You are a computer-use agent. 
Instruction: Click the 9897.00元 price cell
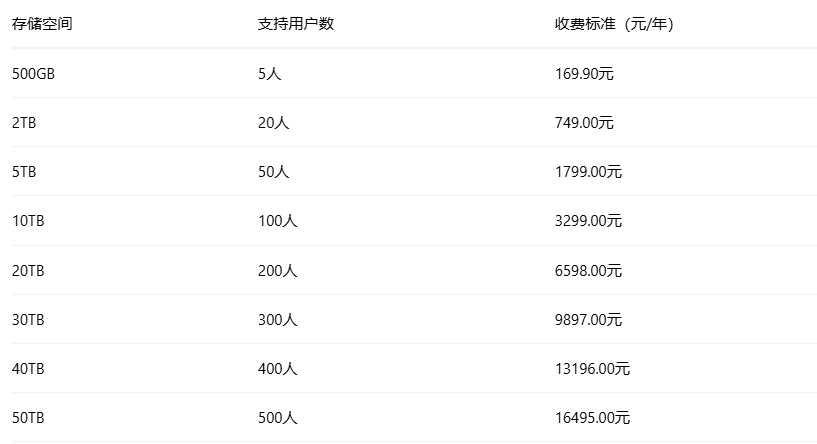588,320
